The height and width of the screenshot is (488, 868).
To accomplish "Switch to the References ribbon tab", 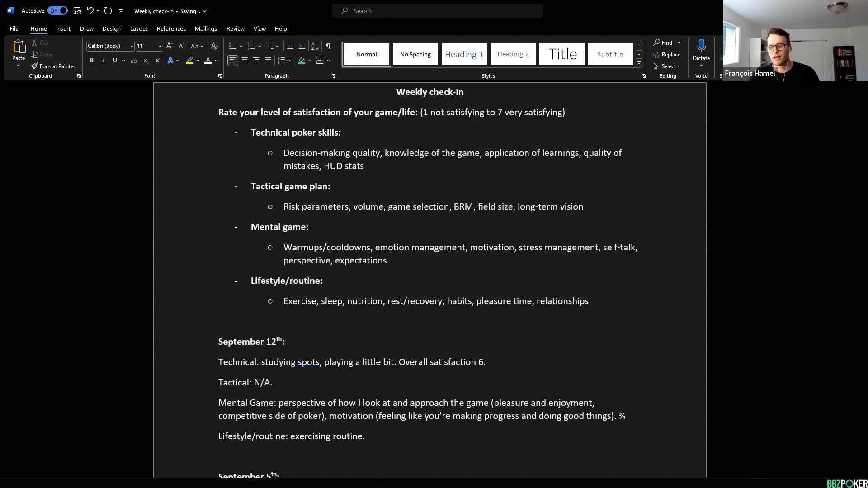I will pyautogui.click(x=171, y=28).
